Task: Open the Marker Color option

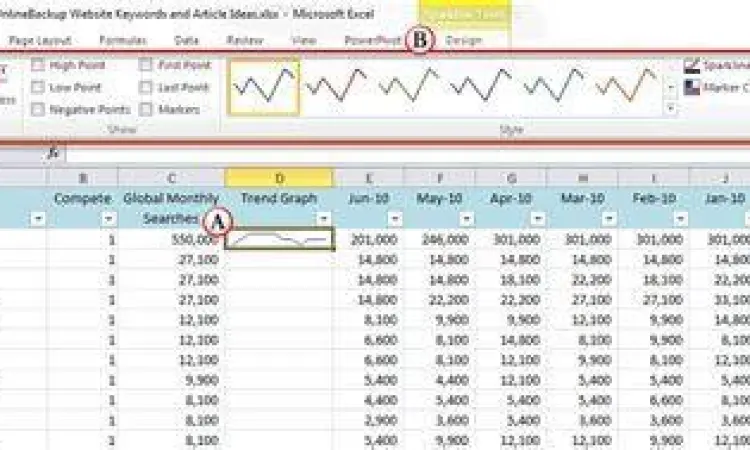Action: [717, 88]
